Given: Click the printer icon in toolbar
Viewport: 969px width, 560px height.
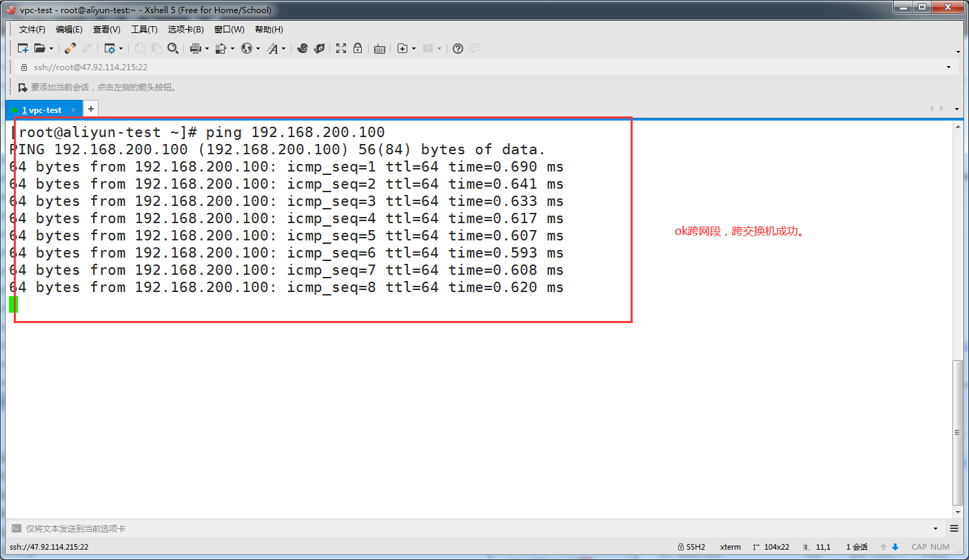Looking at the screenshot, I should 195,48.
